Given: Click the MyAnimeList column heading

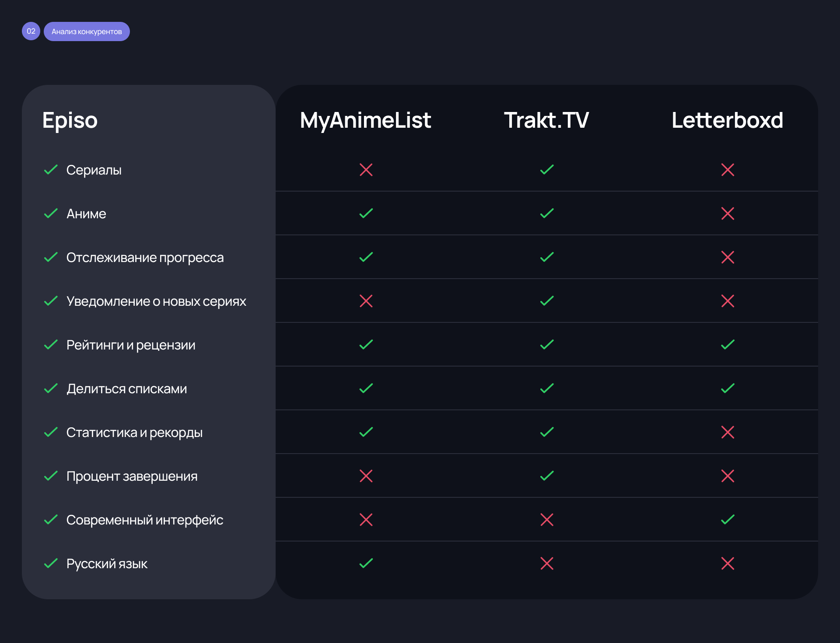Looking at the screenshot, I should (365, 120).
